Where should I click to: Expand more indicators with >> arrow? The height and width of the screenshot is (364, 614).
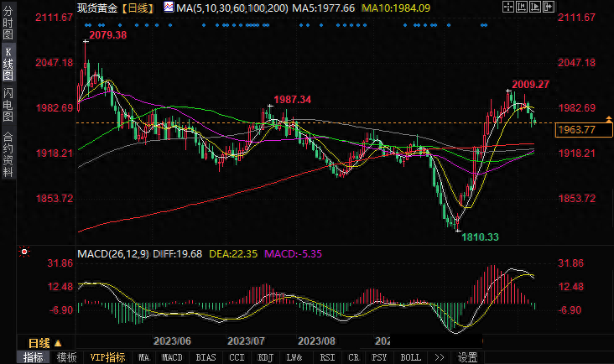pyautogui.click(x=440, y=357)
